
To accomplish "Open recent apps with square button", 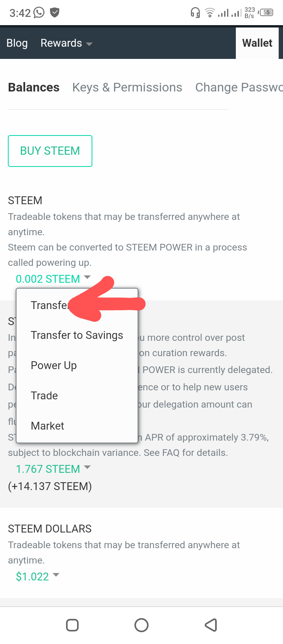I will (72, 625).
